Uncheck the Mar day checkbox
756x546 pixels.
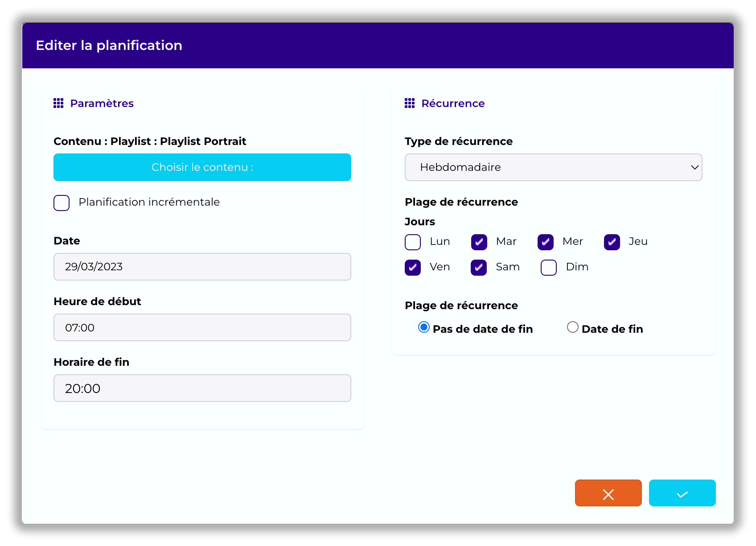(x=479, y=242)
